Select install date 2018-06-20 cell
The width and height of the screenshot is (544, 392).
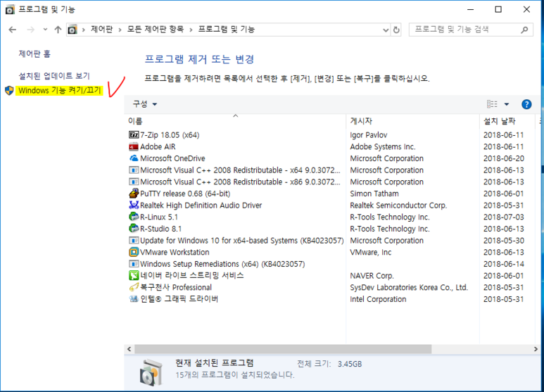click(x=503, y=158)
